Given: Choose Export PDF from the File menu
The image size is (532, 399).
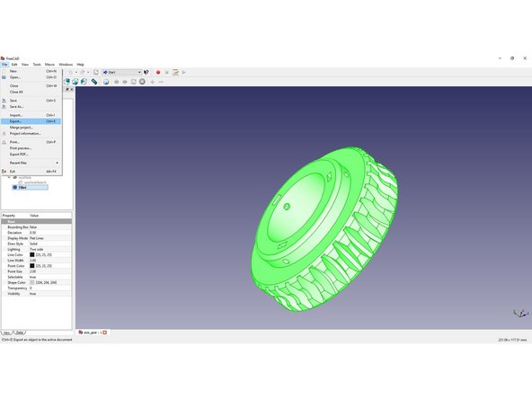Looking at the screenshot, I should coord(31,155).
